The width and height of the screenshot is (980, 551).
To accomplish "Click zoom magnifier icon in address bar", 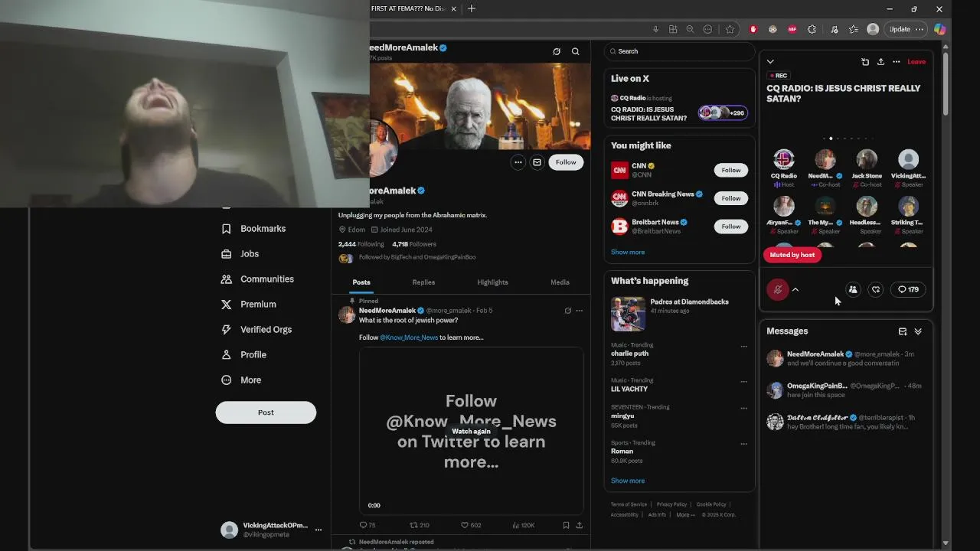I will 690,29.
